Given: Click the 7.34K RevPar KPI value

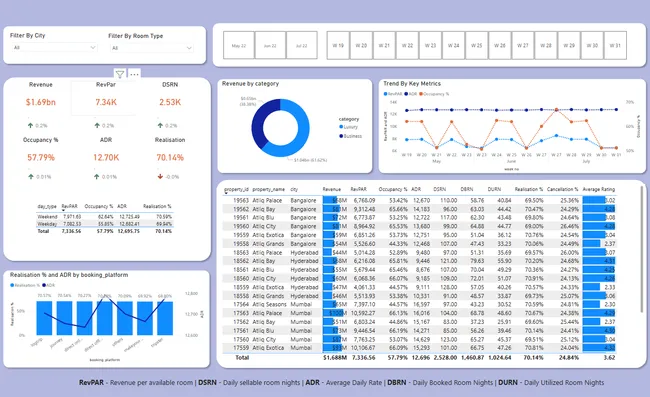Looking at the screenshot, I should click(106, 102).
